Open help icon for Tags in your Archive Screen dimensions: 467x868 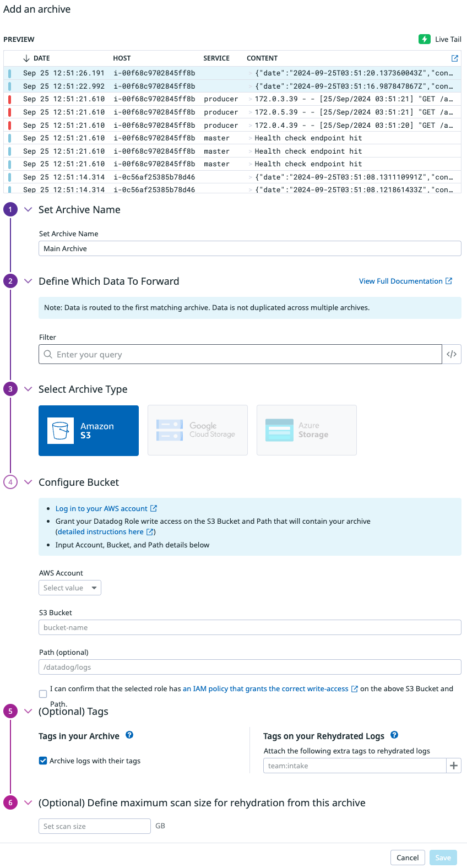[129, 735]
